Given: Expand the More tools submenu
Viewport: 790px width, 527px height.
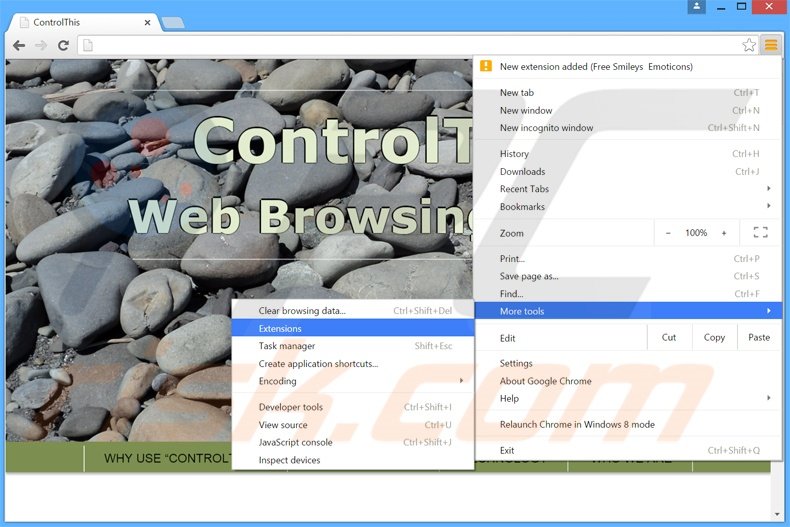Looking at the screenshot, I should pyautogui.click(x=628, y=311).
